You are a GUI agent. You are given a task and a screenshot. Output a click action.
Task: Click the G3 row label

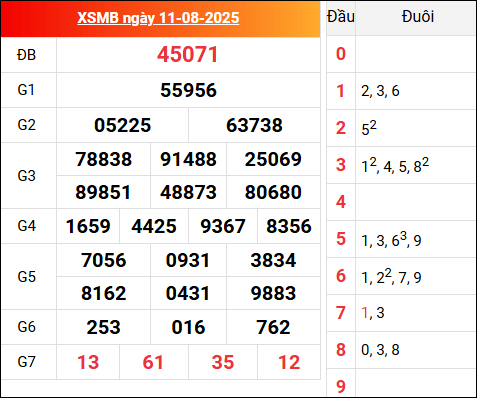tap(26, 176)
